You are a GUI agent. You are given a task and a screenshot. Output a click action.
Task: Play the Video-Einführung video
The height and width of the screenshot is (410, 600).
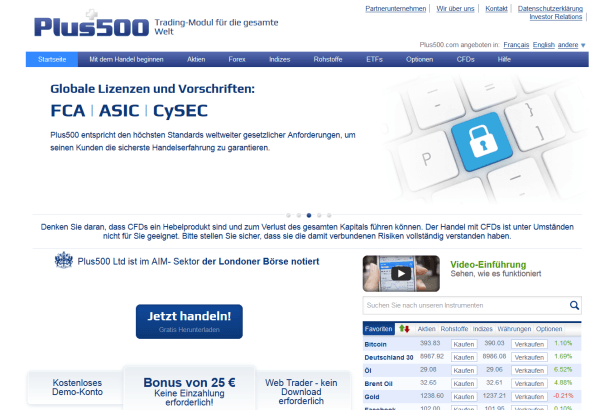401,273
